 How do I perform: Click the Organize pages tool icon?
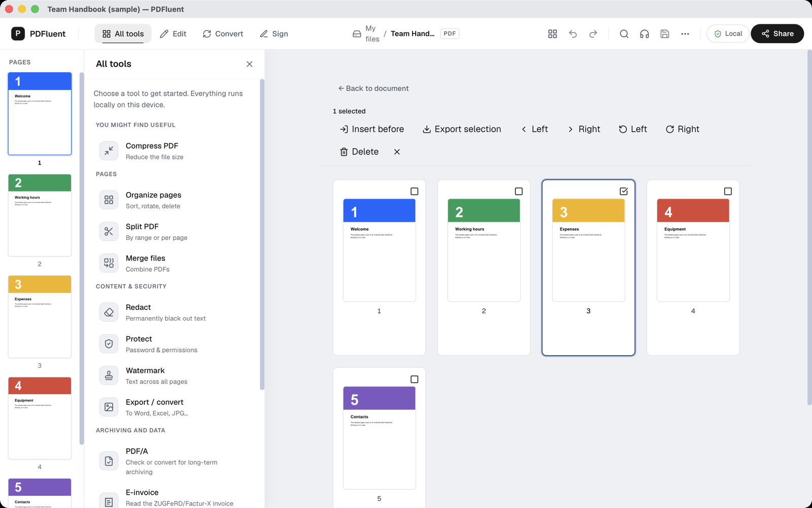(109, 200)
